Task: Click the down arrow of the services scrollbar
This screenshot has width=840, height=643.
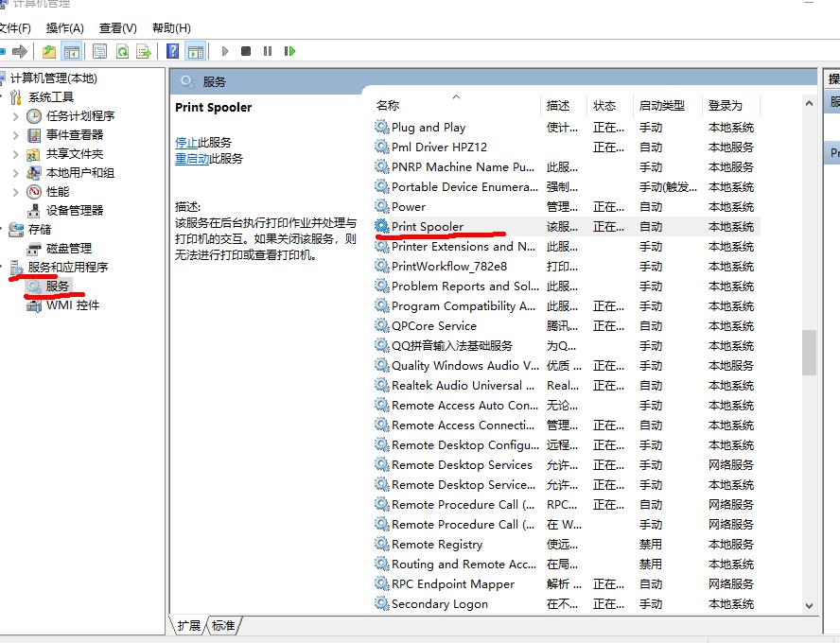Action: 810,606
